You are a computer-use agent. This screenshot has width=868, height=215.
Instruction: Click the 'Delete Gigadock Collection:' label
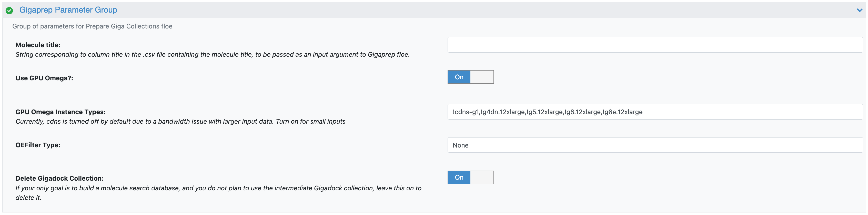(60, 179)
